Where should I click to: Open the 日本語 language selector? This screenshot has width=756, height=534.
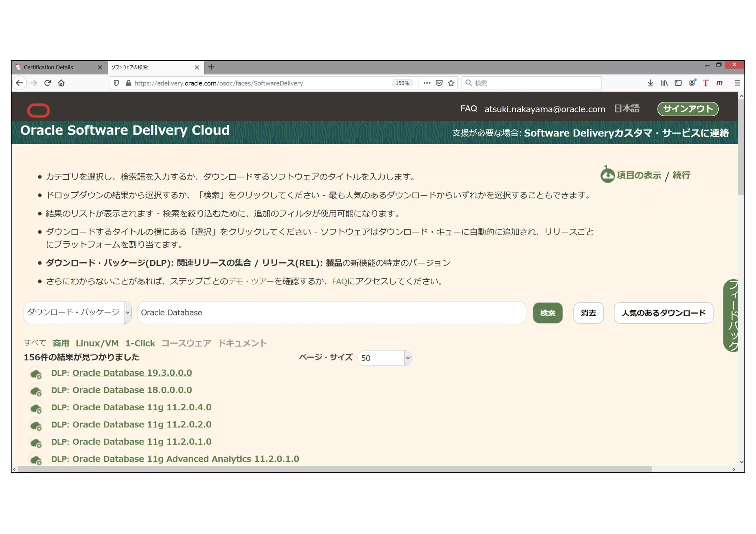(626, 108)
